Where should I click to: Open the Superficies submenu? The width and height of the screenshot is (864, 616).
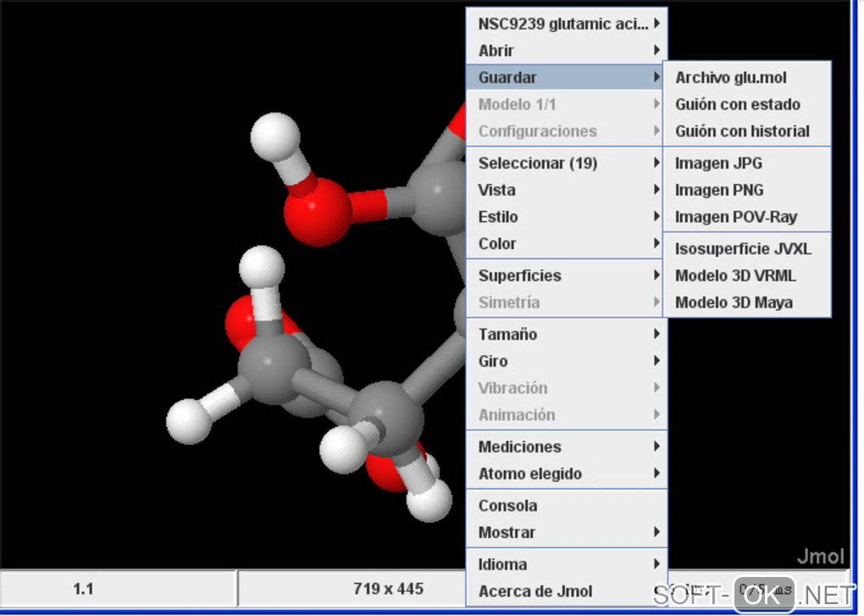pyautogui.click(x=565, y=275)
